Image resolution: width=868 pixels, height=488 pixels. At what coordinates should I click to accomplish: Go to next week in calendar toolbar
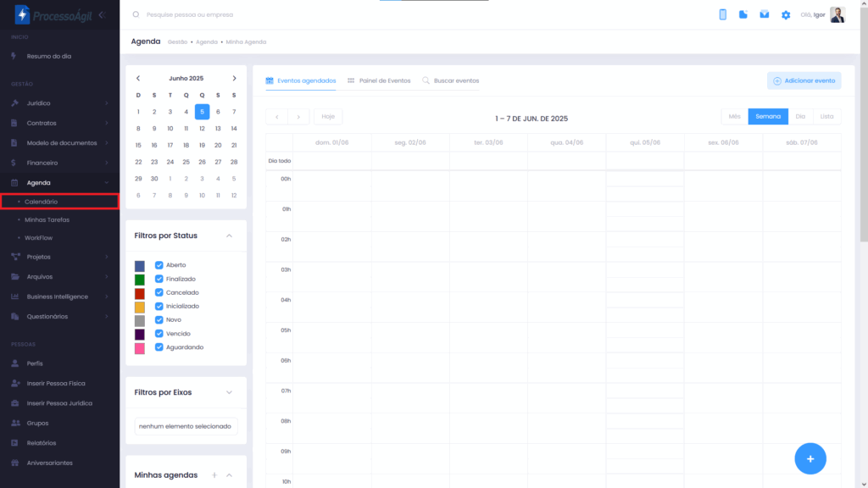[298, 117]
